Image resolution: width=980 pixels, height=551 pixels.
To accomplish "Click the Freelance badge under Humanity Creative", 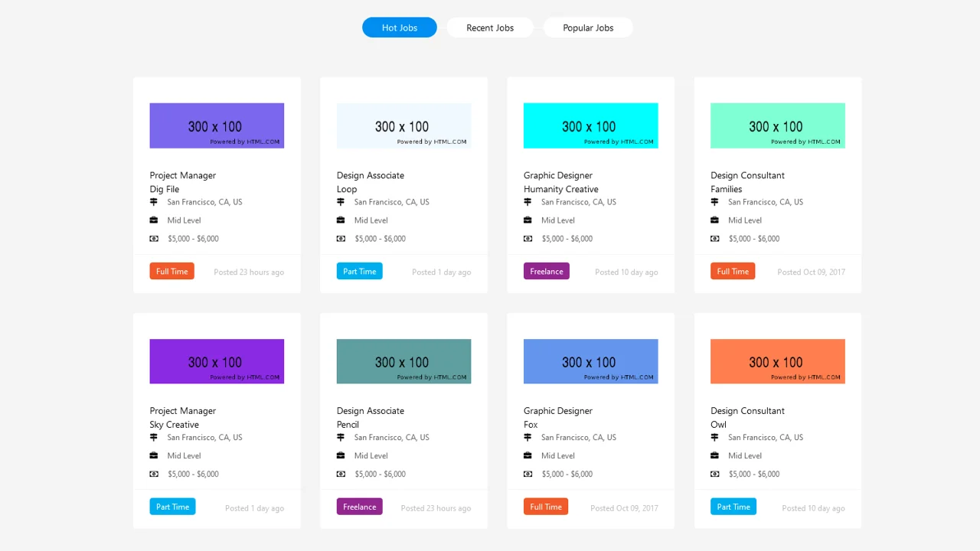I will click(x=546, y=271).
